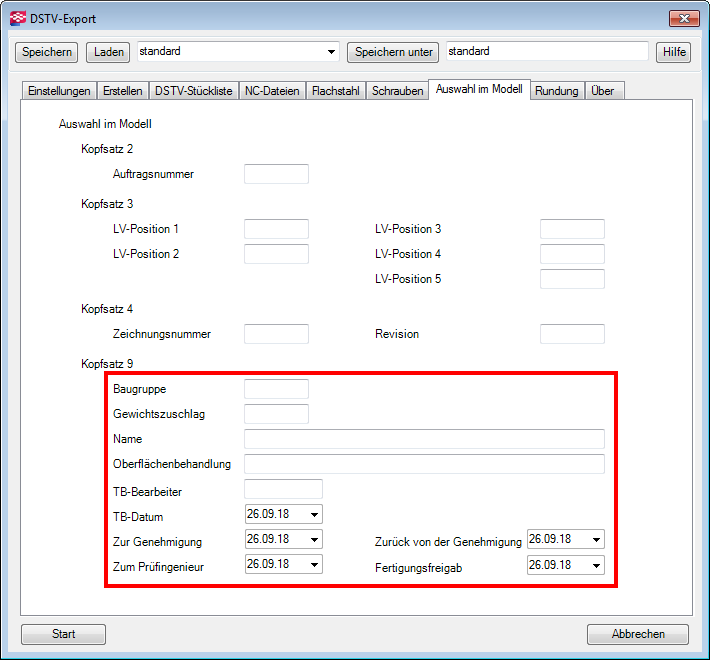Click the Auftragsnummer input field
710x660 pixels.
point(276,174)
